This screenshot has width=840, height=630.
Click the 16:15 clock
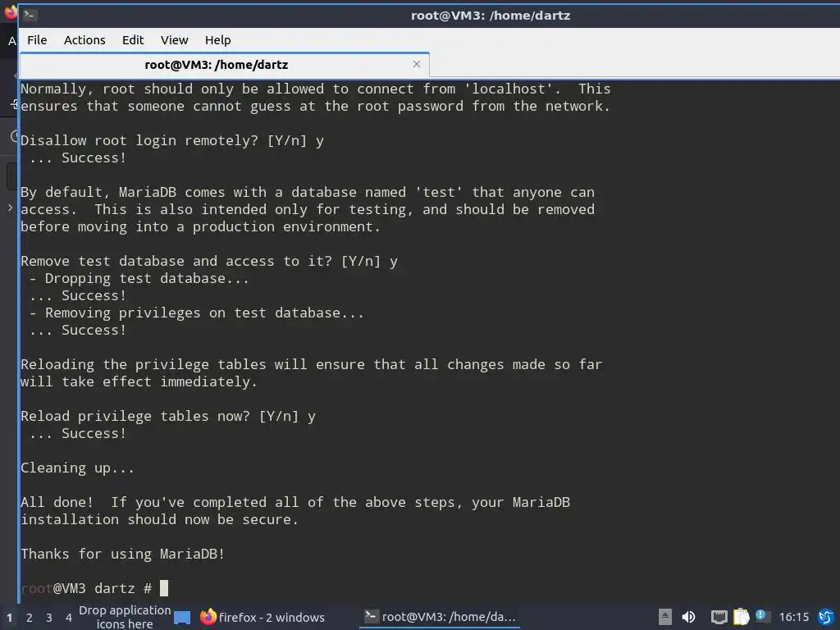click(x=794, y=617)
